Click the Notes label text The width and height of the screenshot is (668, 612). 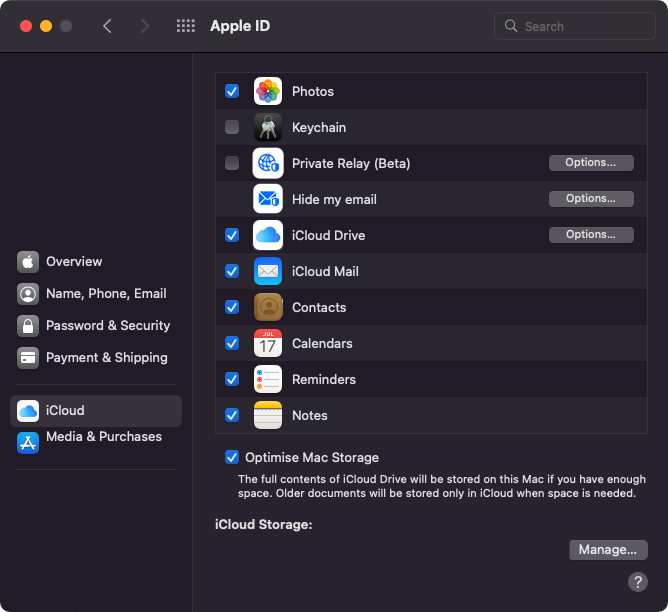pos(310,415)
